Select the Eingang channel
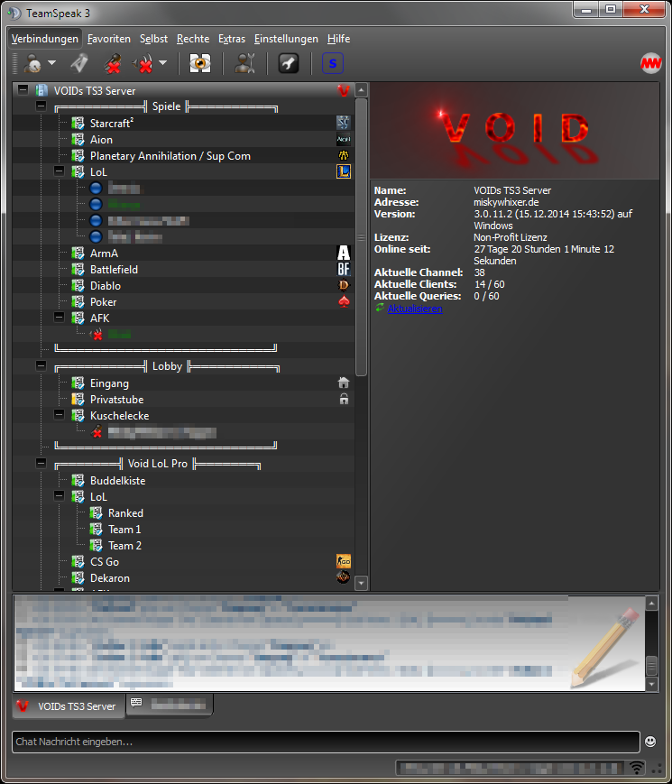This screenshot has width=672, height=784. point(109,383)
